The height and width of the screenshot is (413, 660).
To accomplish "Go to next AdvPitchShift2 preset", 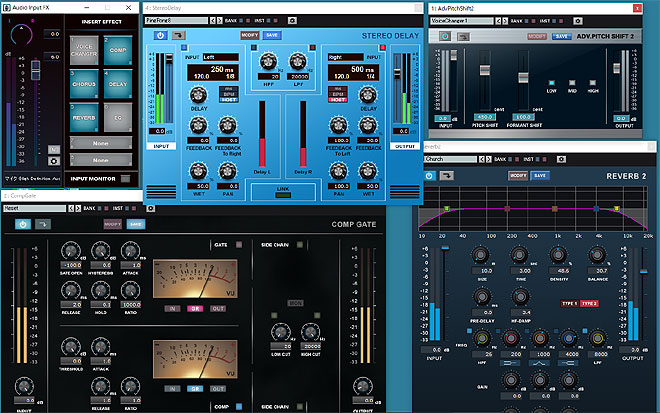I will pyautogui.click(x=506, y=21).
